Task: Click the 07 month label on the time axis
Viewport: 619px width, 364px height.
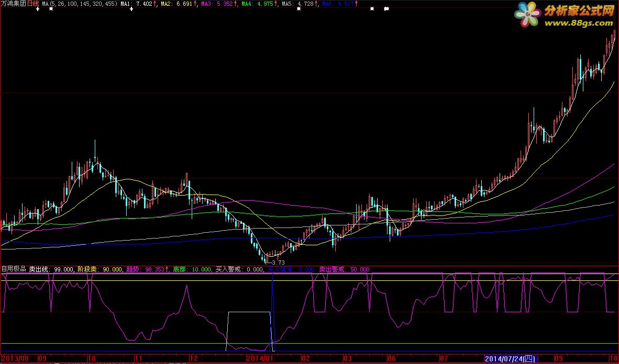Action: [444, 358]
